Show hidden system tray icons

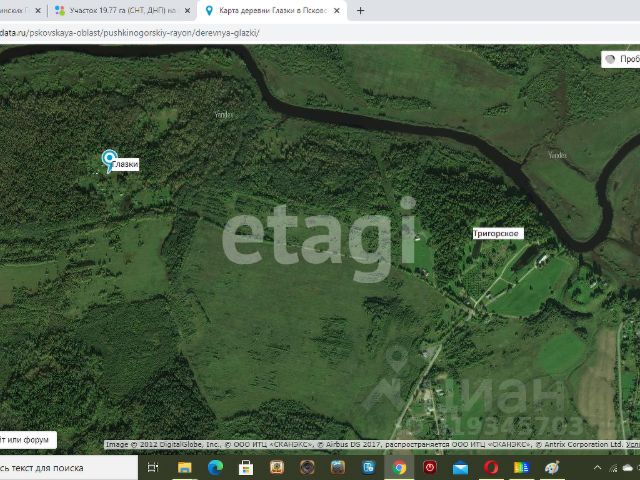click(598, 468)
